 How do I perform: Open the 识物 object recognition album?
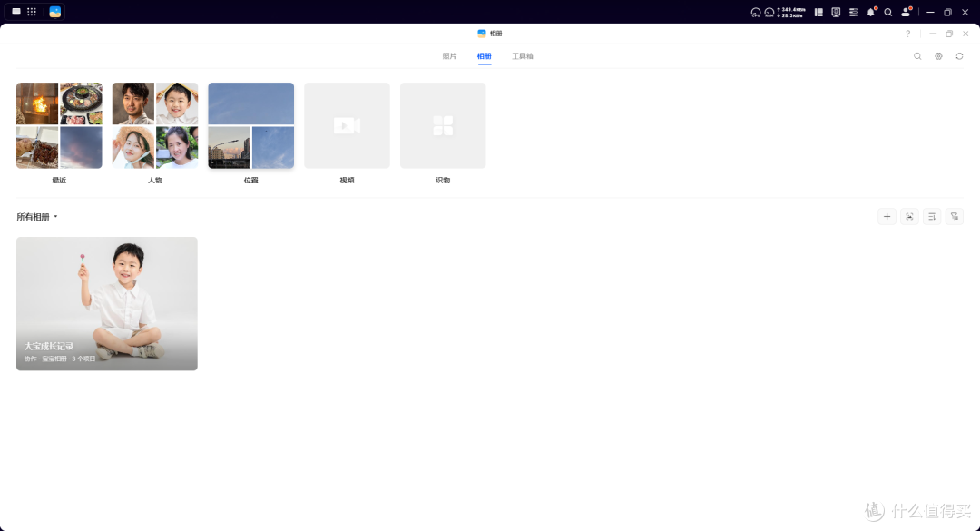coord(443,125)
